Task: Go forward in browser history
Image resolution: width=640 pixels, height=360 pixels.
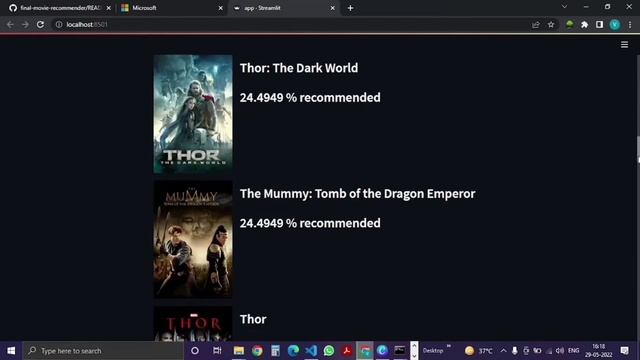Action: (25, 24)
